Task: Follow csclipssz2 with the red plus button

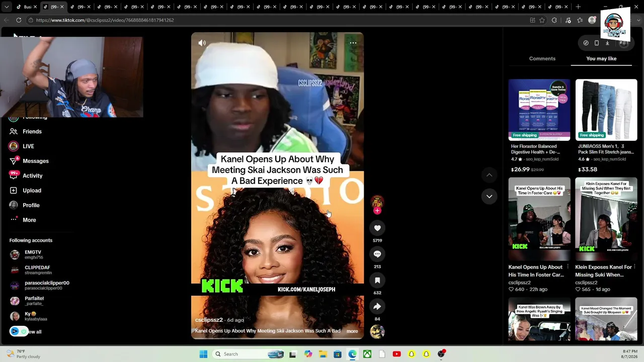Action: 377,211
